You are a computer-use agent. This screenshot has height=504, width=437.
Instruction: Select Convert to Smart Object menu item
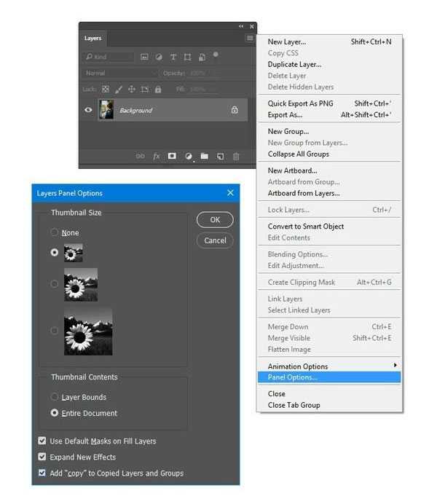point(306,227)
